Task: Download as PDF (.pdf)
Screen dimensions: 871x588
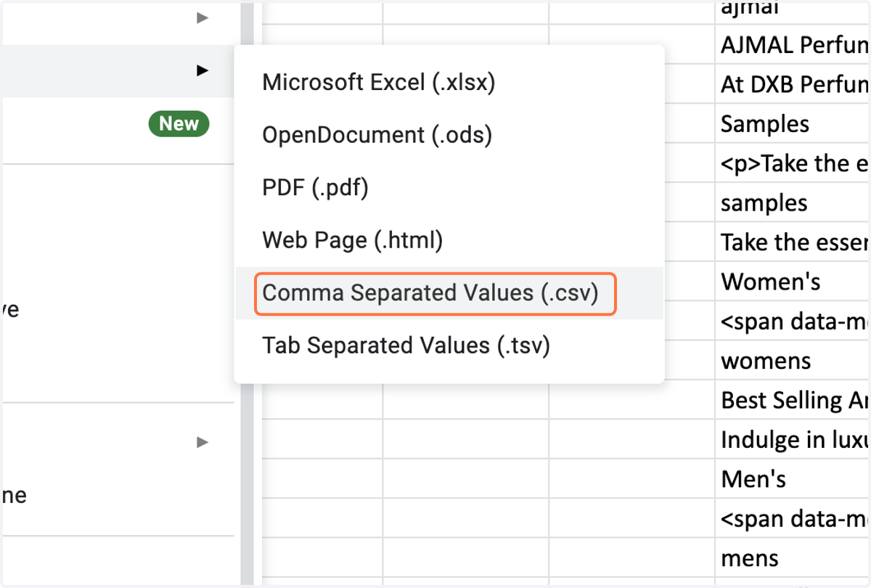Action: 449,188
